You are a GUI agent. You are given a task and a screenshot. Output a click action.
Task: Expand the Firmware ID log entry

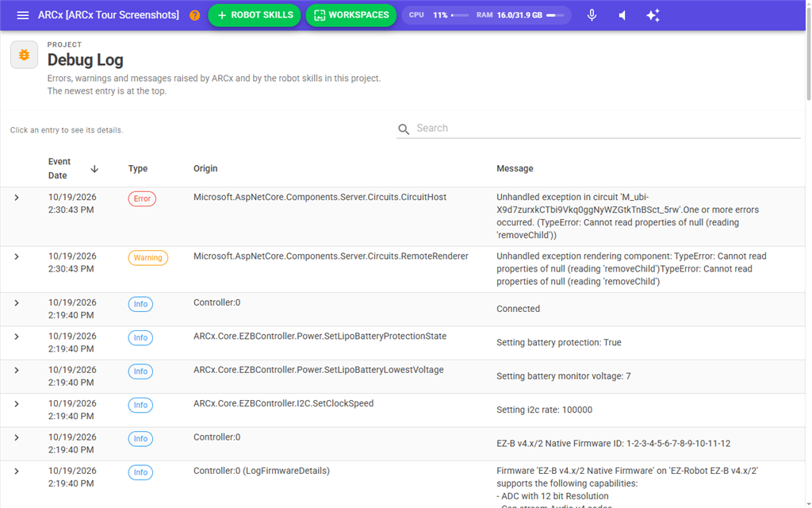pos(17,437)
